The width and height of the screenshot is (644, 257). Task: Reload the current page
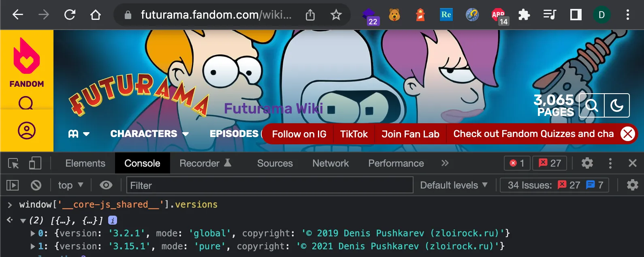[70, 15]
